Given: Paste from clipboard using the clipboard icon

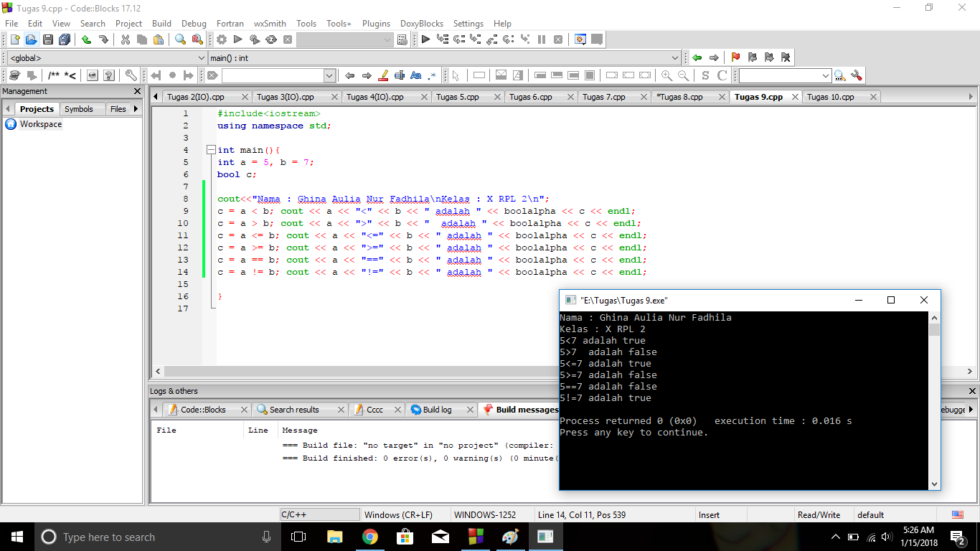Looking at the screenshot, I should click(x=159, y=40).
